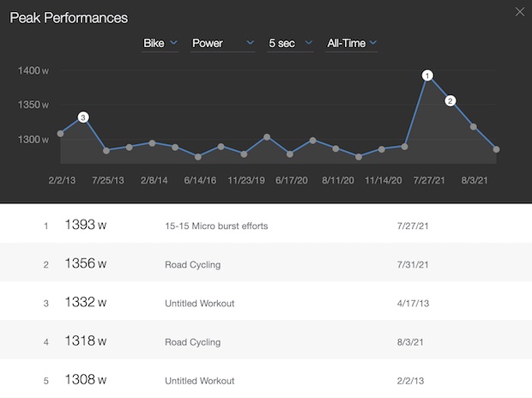Open the 5 sec duration dropdown
Screen dimensions: 532x398
pos(292,43)
